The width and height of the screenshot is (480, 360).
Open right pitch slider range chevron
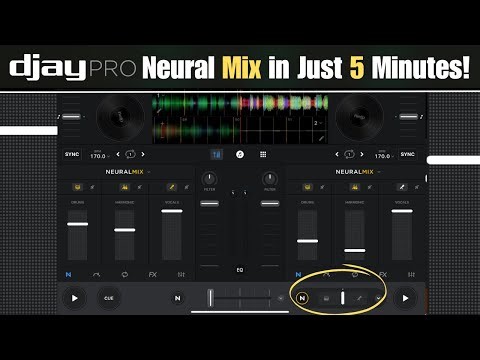coord(396,117)
